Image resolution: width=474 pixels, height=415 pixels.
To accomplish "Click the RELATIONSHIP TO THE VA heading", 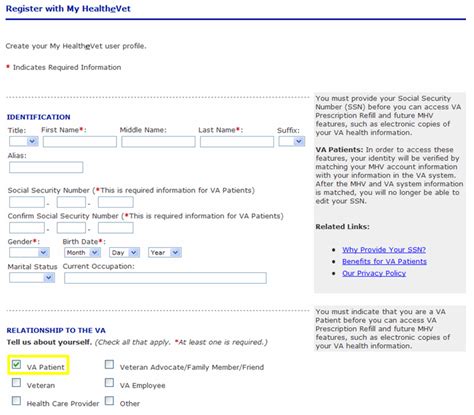I will (x=56, y=330).
